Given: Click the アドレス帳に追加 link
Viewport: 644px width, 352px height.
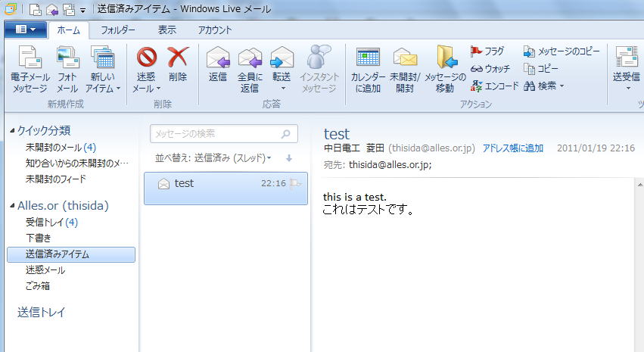Looking at the screenshot, I should tap(513, 148).
